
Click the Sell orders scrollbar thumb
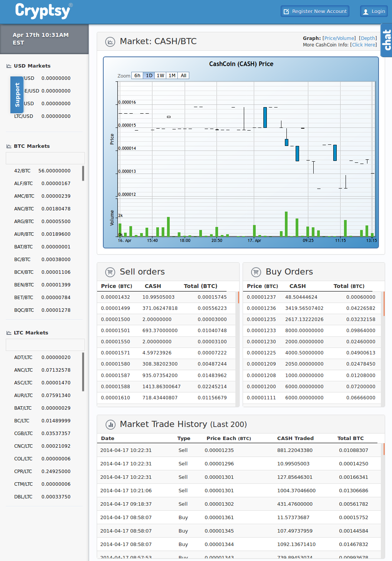pyautogui.click(x=238, y=297)
